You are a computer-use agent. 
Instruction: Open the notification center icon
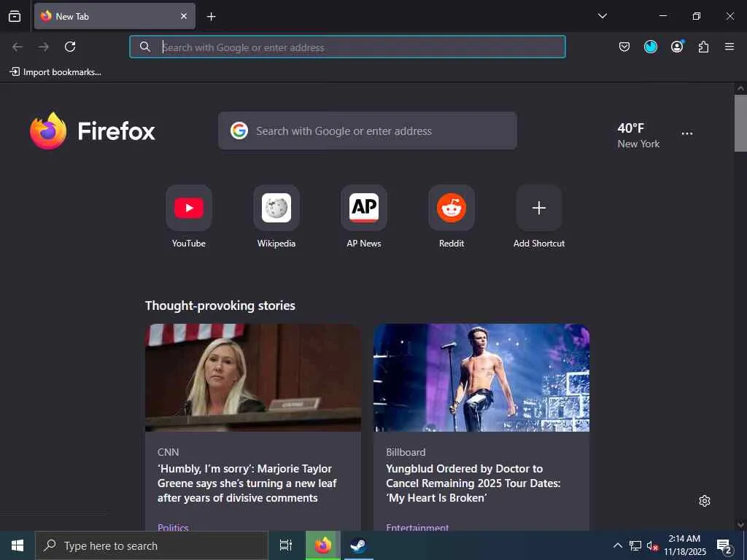pyautogui.click(x=724, y=545)
